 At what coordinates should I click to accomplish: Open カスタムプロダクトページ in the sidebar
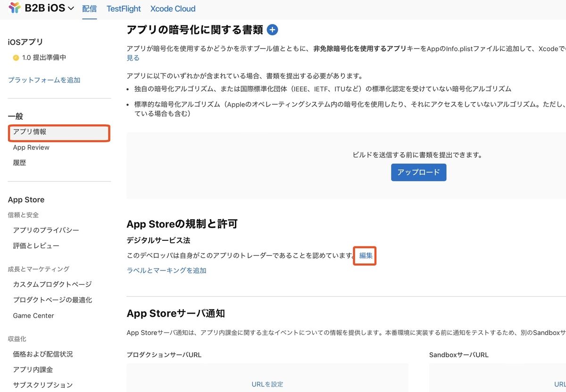point(52,285)
